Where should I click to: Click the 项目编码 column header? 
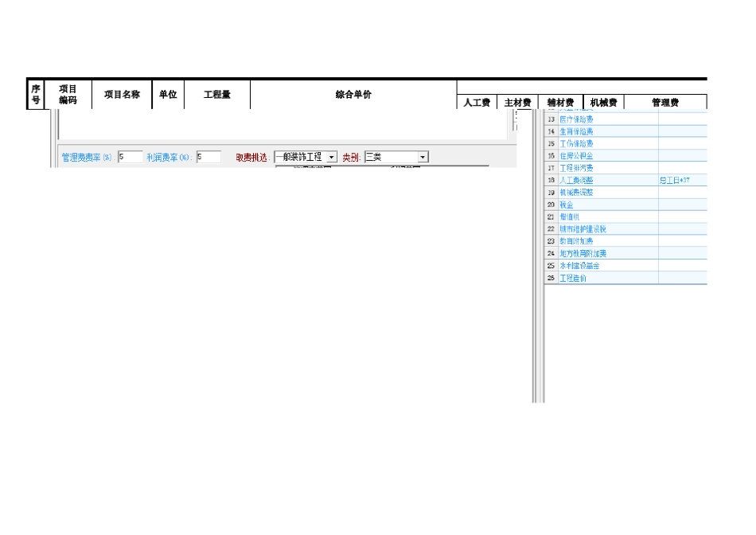click(68, 95)
